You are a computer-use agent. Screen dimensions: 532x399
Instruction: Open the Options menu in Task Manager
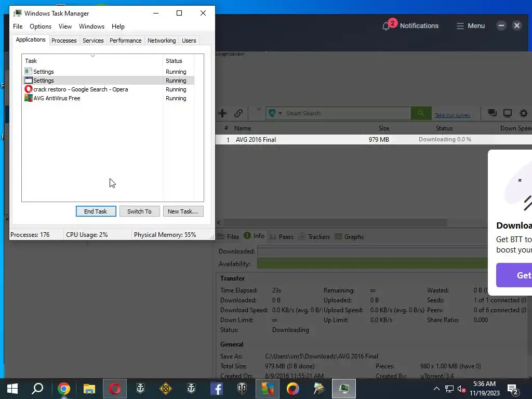(x=41, y=26)
